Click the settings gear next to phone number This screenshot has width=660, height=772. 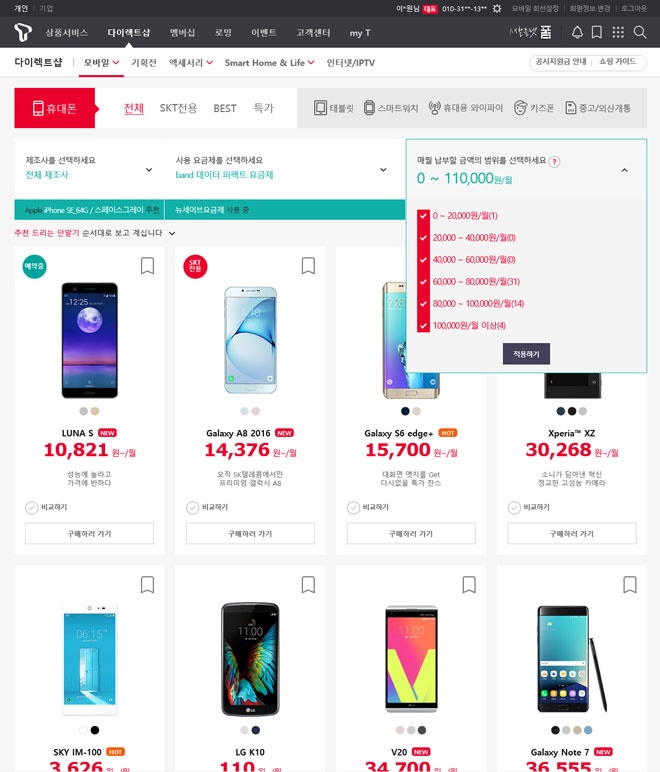497,8
